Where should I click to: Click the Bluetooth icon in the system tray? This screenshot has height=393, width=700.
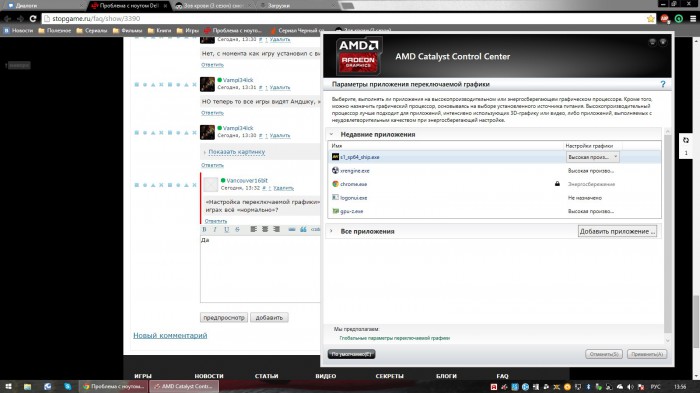pos(588,387)
